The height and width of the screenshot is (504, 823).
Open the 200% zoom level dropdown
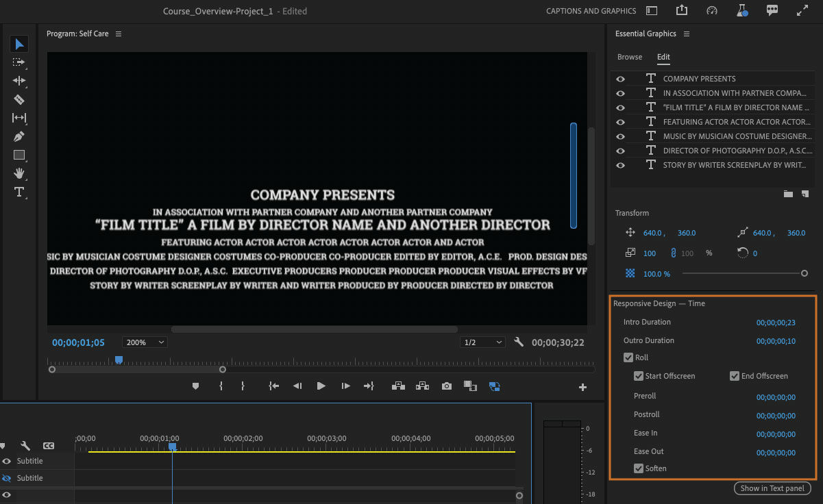145,342
